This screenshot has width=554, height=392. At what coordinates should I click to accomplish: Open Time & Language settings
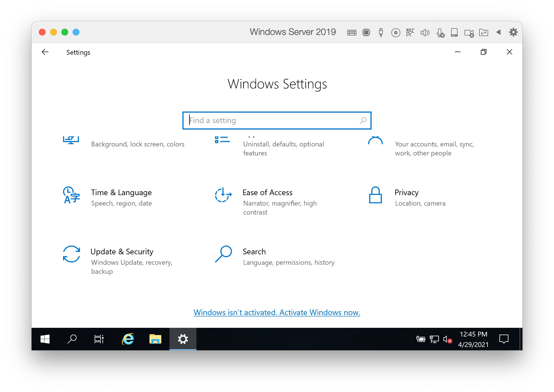pyautogui.click(x=121, y=193)
